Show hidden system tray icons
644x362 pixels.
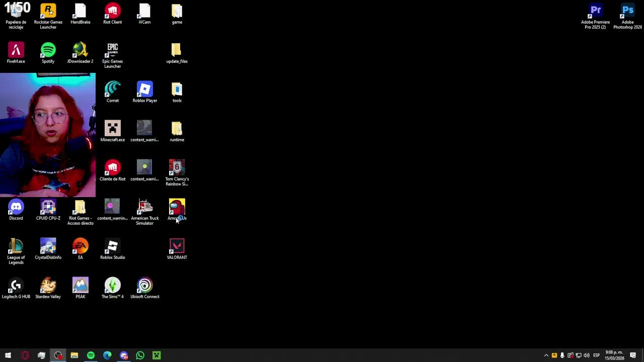(x=546, y=355)
